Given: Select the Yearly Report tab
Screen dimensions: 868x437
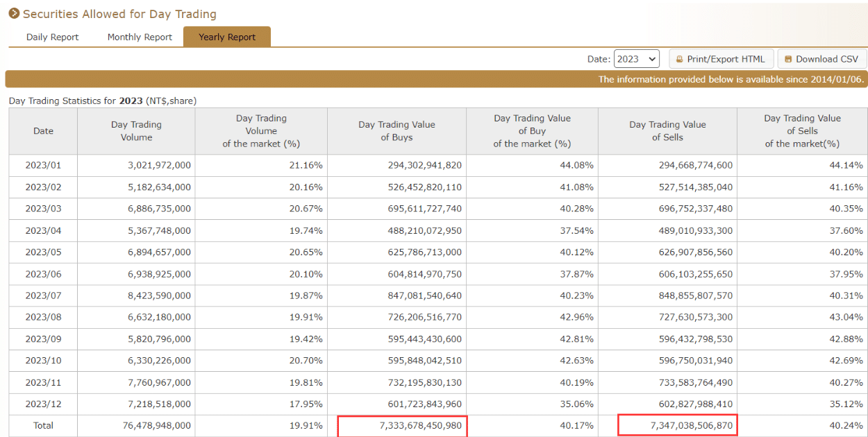Looking at the screenshot, I should [226, 36].
